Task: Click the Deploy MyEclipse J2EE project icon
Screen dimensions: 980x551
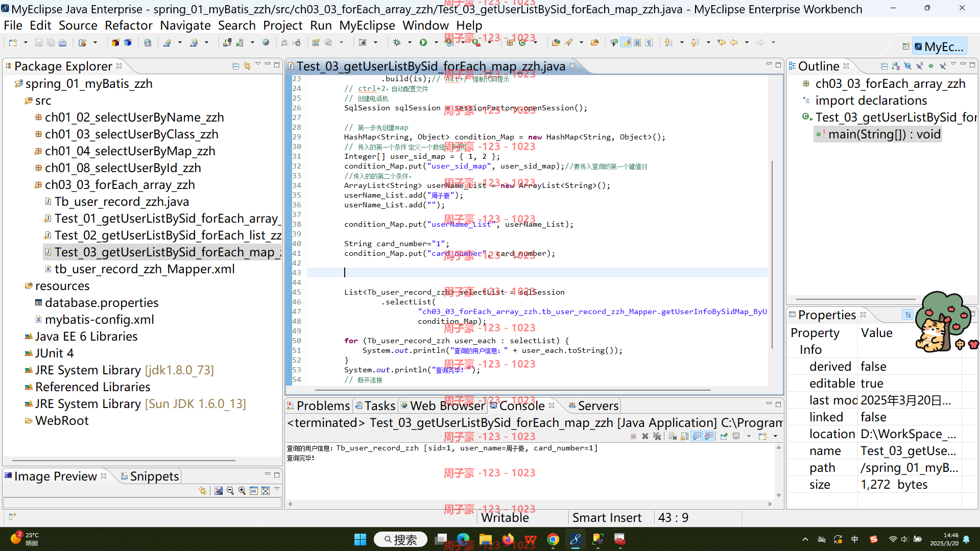Action: coord(227,43)
